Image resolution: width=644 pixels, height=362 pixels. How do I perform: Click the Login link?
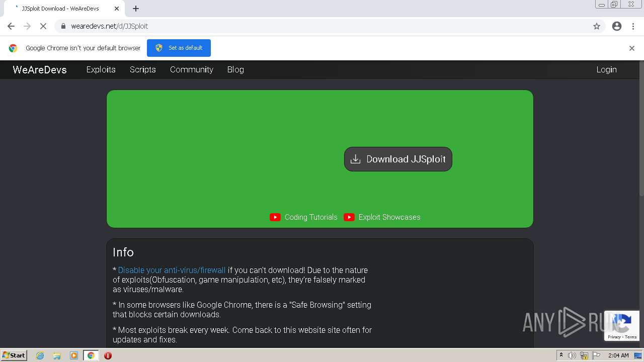(x=606, y=69)
